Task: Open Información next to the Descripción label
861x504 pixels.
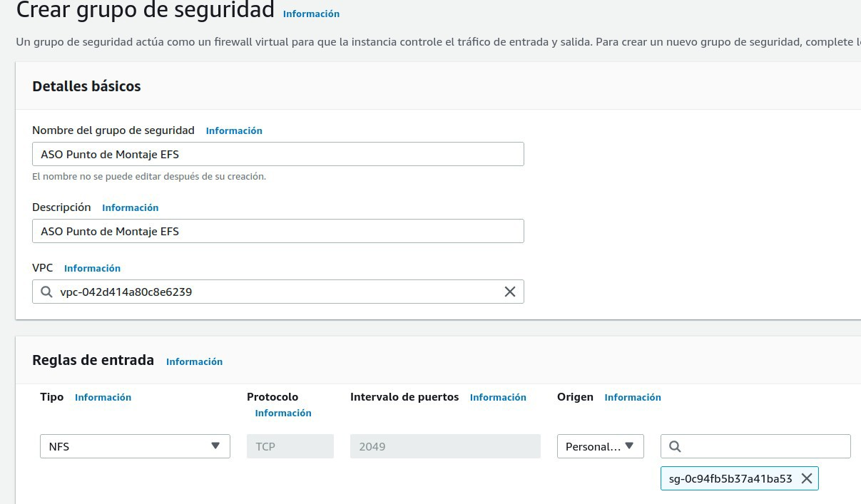Action: click(x=130, y=207)
